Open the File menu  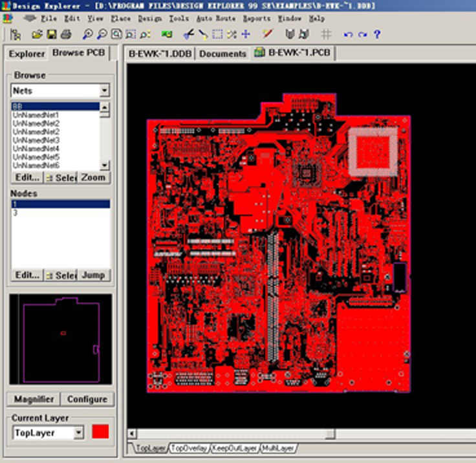[x=49, y=19]
